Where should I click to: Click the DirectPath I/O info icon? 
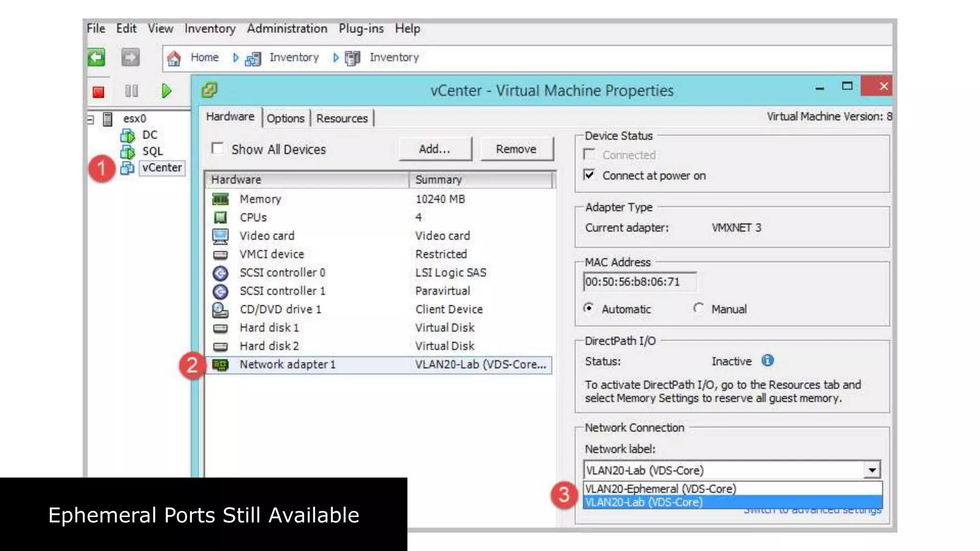point(768,361)
